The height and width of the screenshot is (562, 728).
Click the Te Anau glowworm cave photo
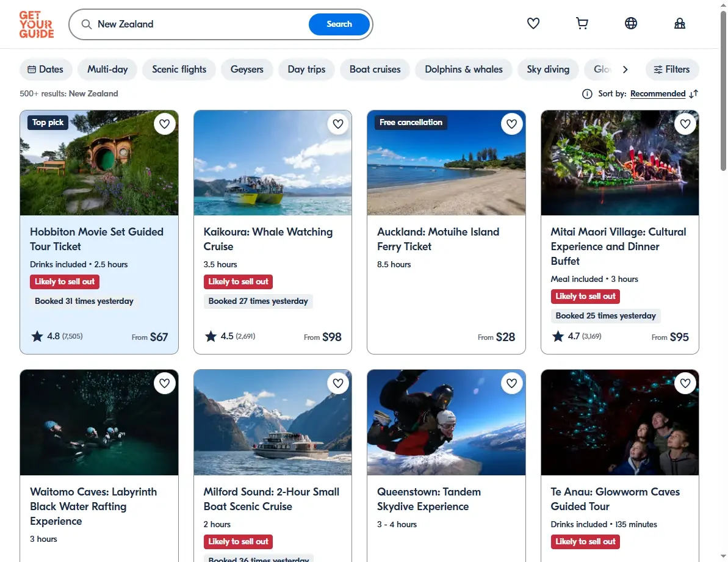click(620, 422)
